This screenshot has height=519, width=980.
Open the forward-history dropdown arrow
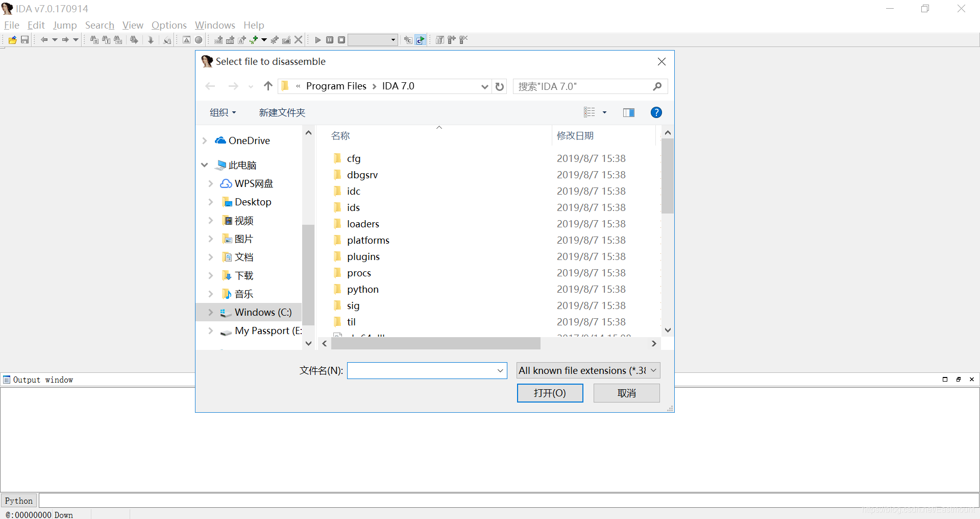(x=76, y=40)
